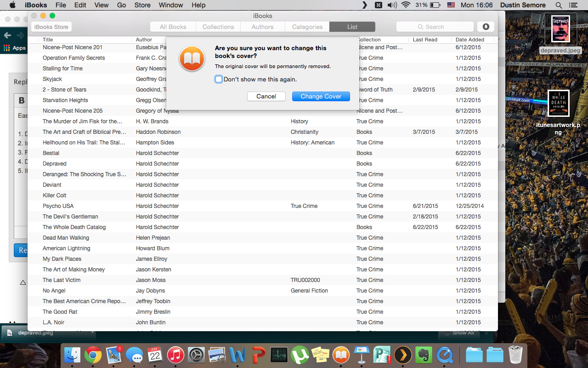
Task: Open iTunes from the Dock
Action: [175, 355]
